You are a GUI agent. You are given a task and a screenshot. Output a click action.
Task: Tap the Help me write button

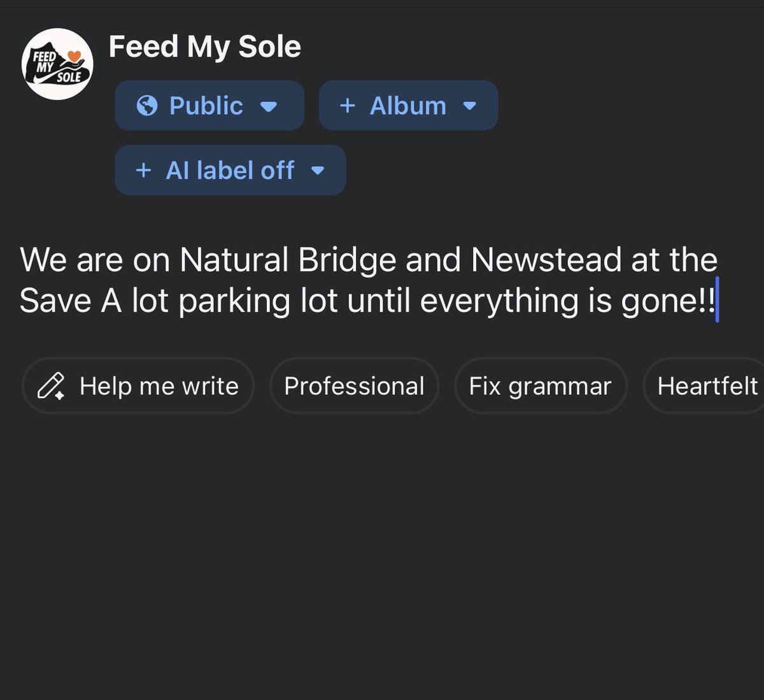tap(138, 386)
